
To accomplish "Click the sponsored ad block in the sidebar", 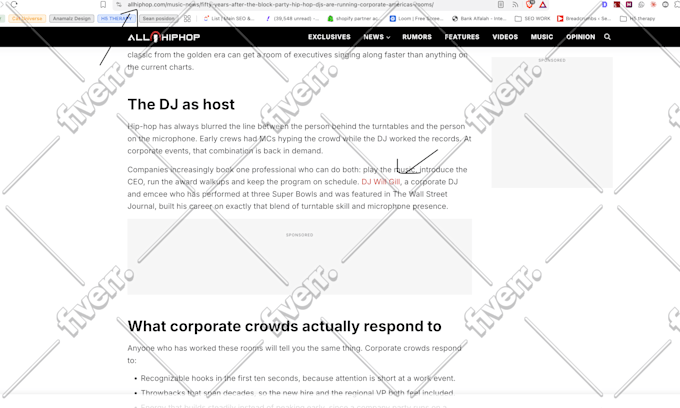I will (x=552, y=122).
